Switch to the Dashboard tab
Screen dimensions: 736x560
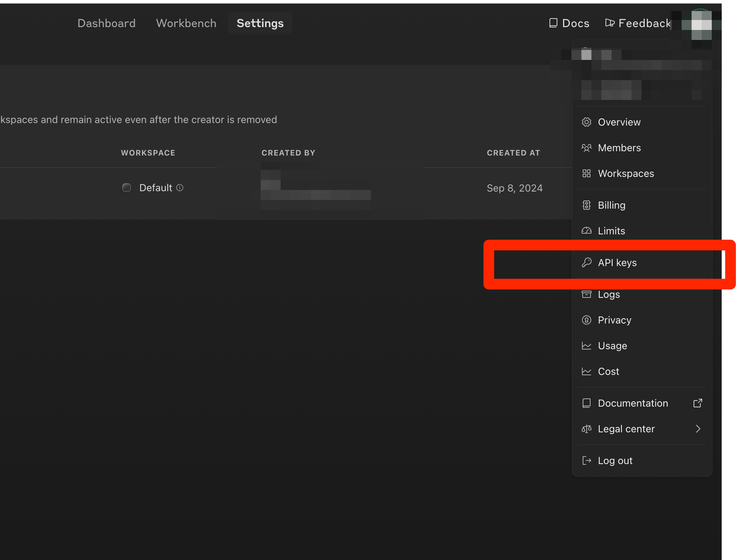(106, 23)
